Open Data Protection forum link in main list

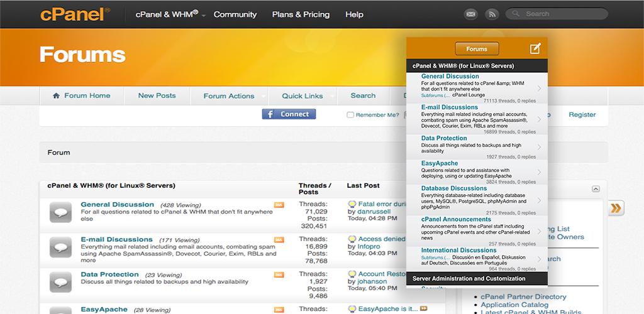tap(109, 274)
